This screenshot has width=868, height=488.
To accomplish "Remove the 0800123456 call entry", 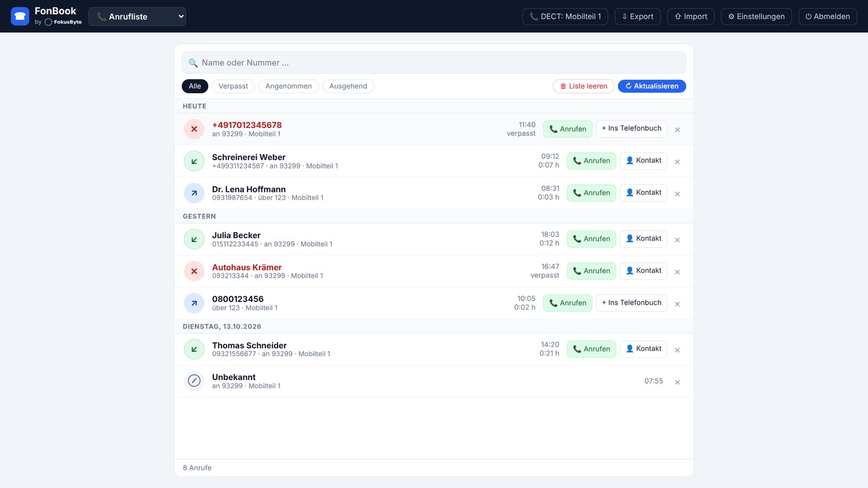I will click(677, 304).
